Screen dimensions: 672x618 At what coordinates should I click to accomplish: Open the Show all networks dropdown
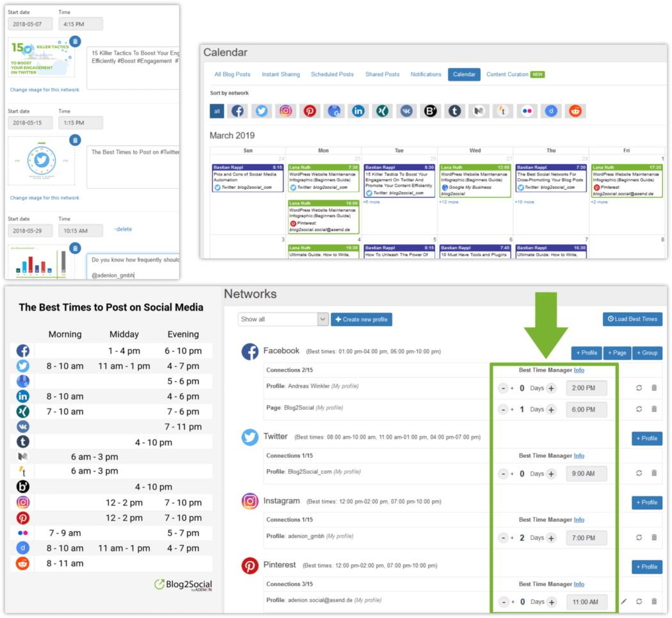pyautogui.click(x=284, y=319)
